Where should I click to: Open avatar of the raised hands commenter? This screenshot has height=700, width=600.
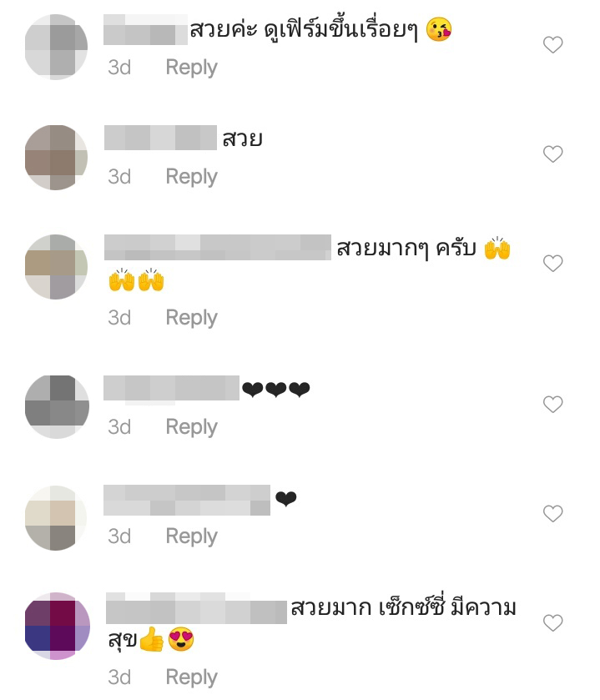point(56,266)
